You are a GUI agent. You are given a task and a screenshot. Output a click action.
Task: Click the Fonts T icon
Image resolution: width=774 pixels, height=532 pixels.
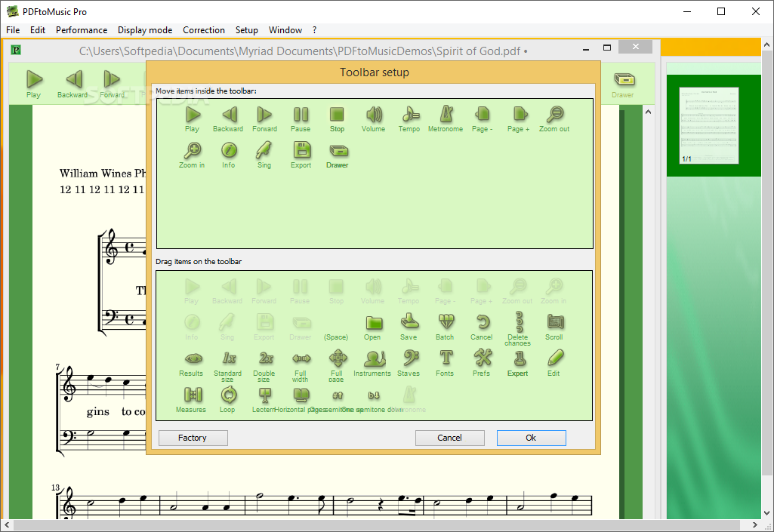coord(446,358)
